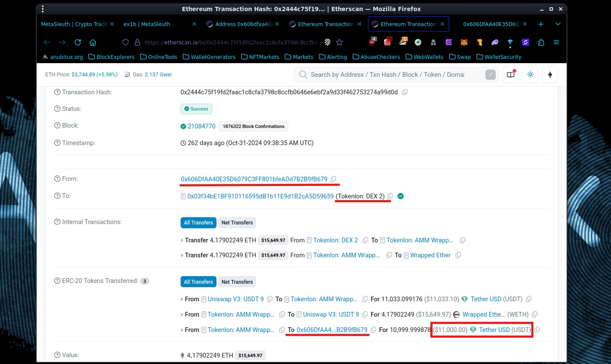
Task: Copy address next to Wrapped Ether link
Action: 458,255
